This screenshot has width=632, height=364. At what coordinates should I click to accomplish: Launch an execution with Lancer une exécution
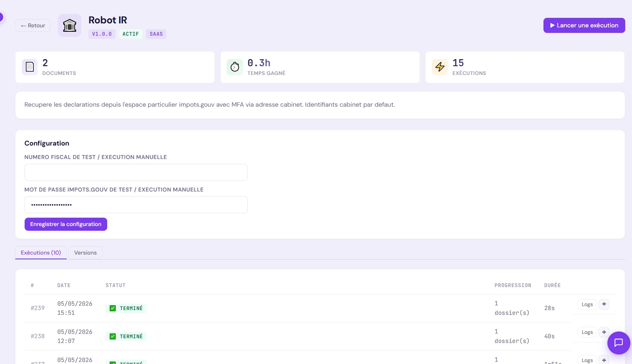tap(584, 25)
